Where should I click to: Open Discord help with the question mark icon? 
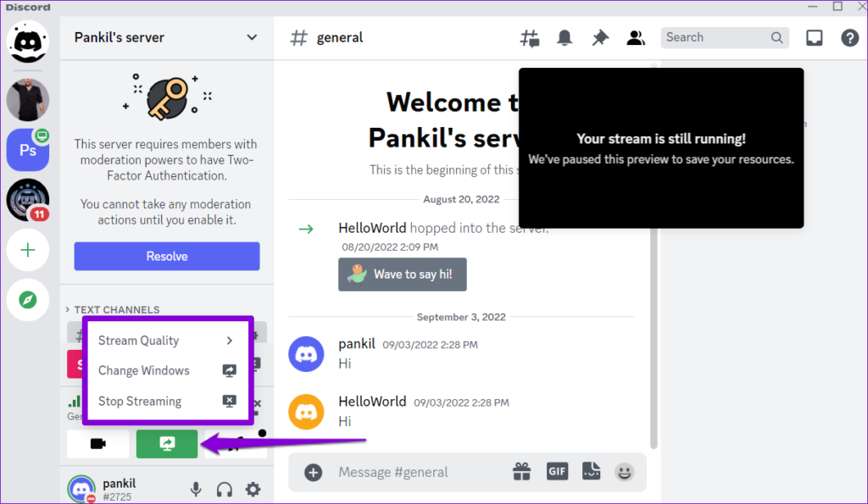(850, 37)
